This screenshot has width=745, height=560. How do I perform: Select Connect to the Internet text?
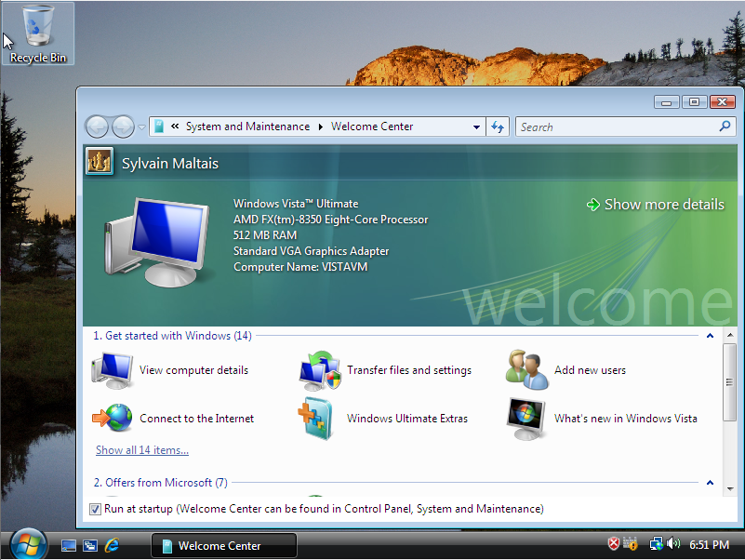[196, 419]
